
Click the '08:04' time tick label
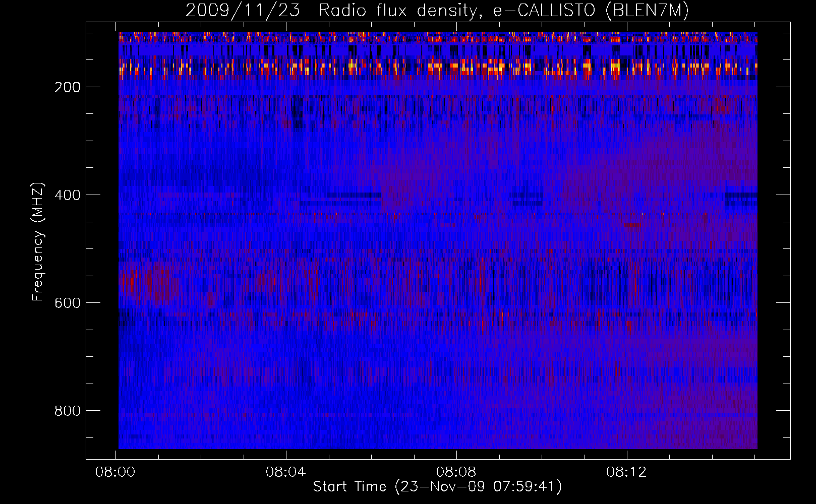click(286, 472)
